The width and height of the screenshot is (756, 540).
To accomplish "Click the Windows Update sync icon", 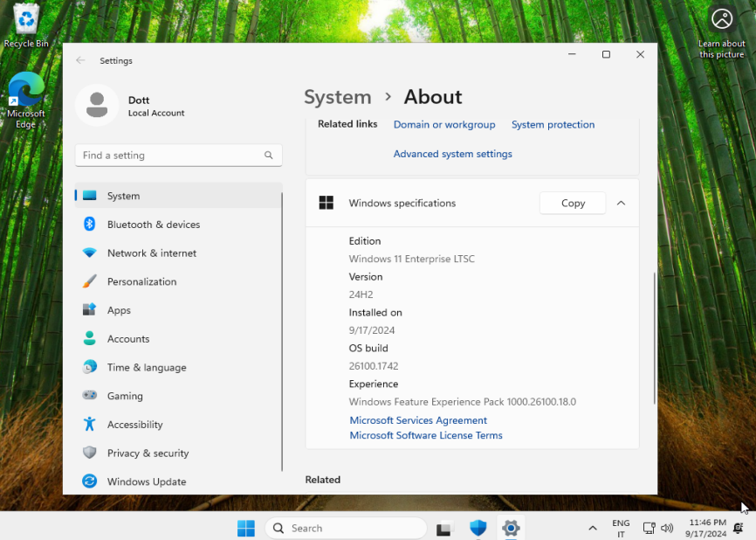I will (89, 481).
